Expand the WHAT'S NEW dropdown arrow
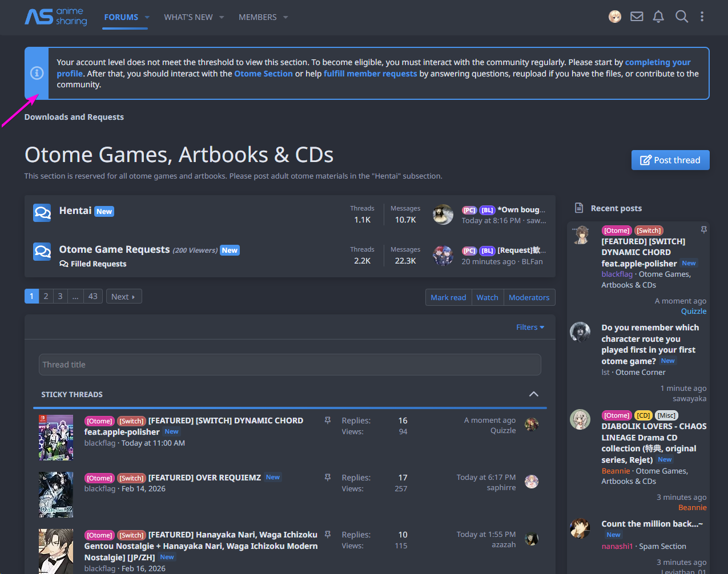Viewport: 728px width, 574px height. coord(222,17)
